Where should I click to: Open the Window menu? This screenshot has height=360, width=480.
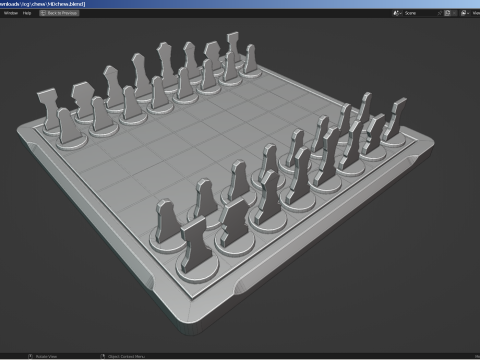coord(11,13)
